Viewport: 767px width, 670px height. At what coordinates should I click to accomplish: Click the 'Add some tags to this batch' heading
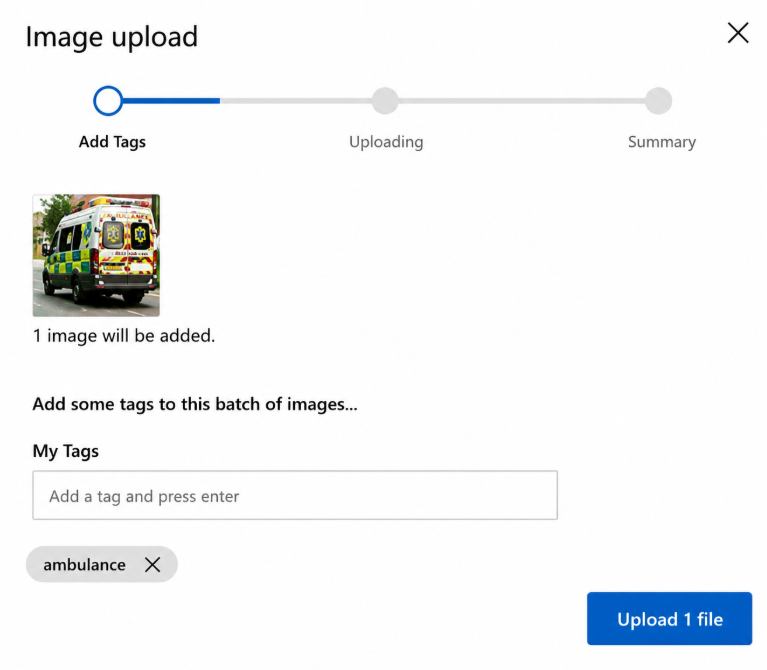click(195, 404)
